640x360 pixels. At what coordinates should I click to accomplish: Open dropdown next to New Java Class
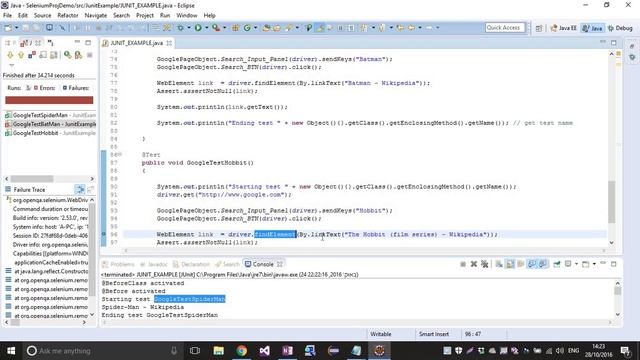coord(256,28)
